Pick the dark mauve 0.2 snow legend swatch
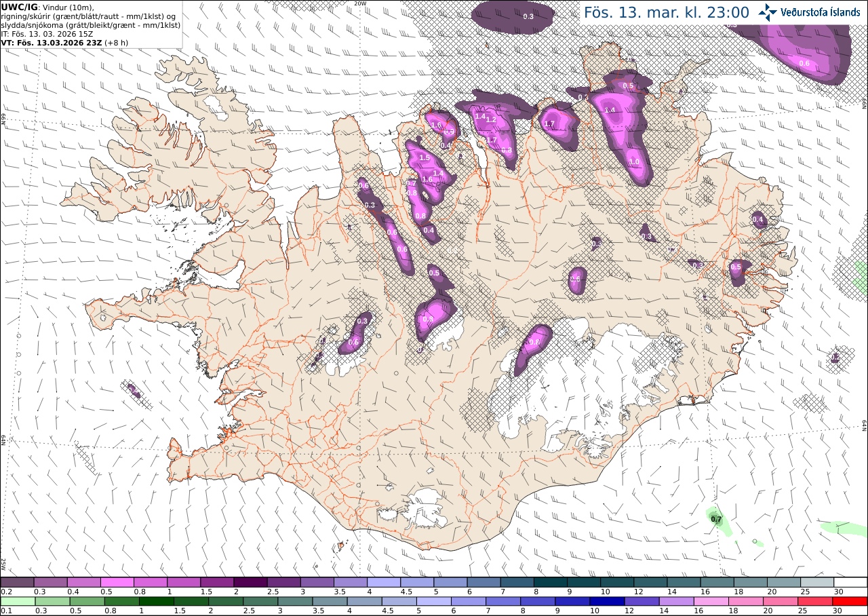The height and width of the screenshot is (616, 868). pyautogui.click(x=17, y=582)
